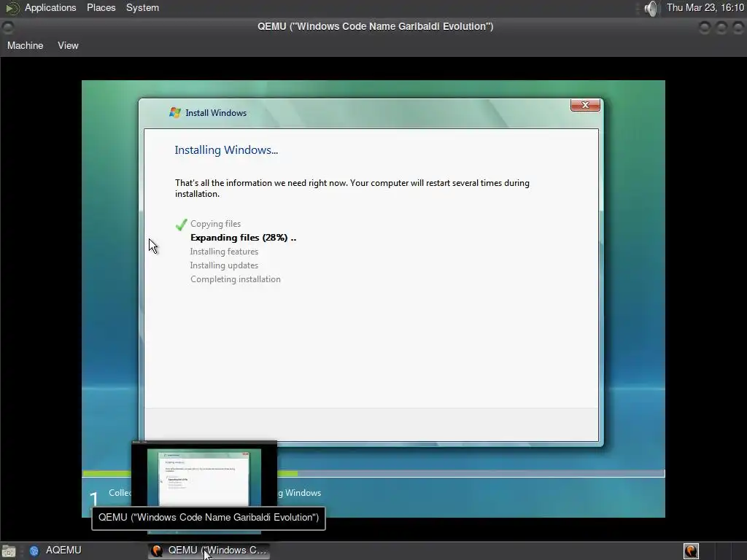Open the QEMU View menu
The height and width of the screenshot is (560, 747).
[x=68, y=45]
